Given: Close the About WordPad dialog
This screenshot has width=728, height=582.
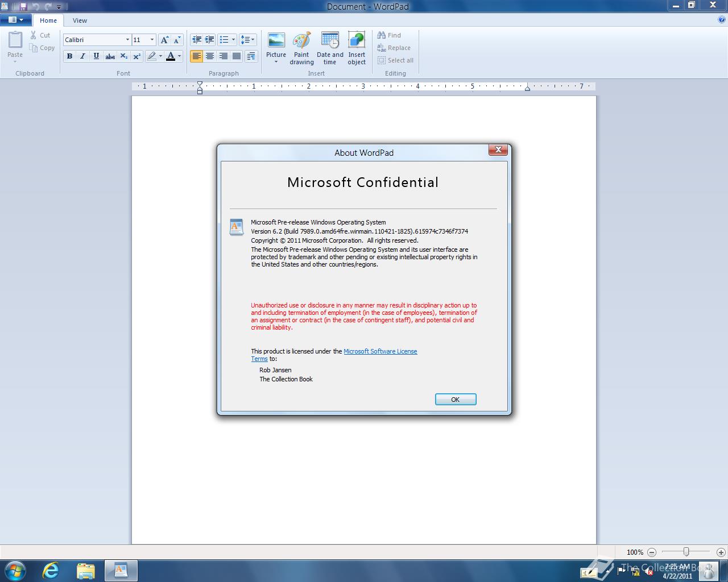Looking at the screenshot, I should click(498, 150).
